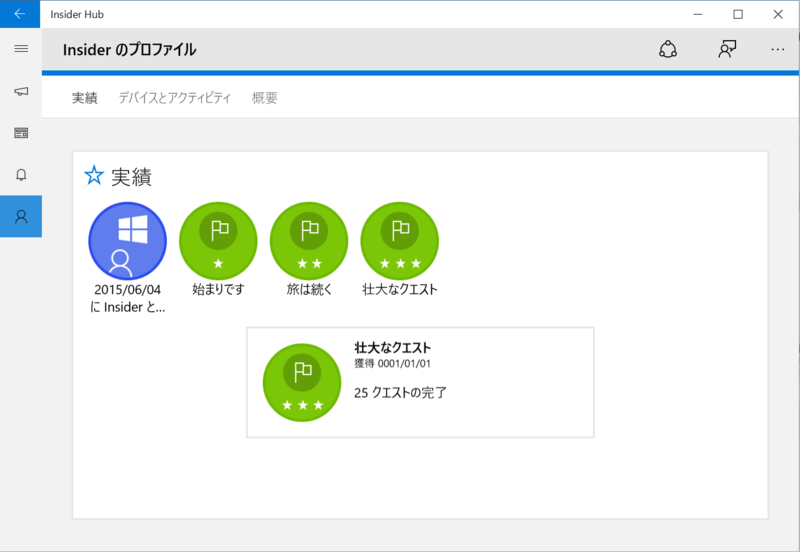Minimize the Insider Hub window
800x552 pixels.
tap(698, 14)
